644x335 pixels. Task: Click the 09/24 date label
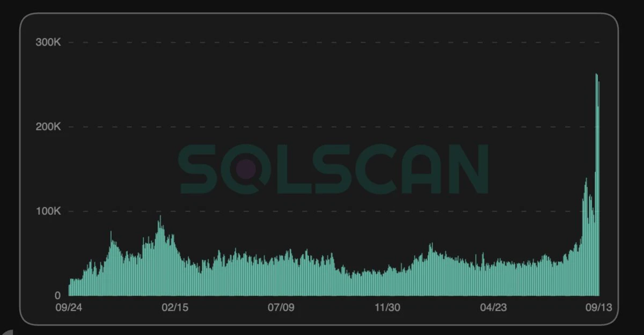coord(69,308)
